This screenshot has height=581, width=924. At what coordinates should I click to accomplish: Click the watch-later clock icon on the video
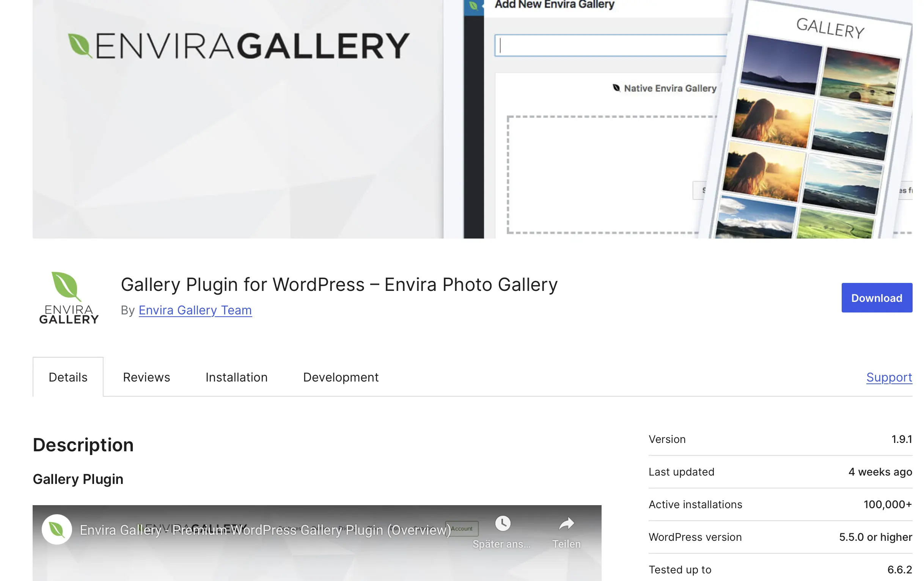coord(503,523)
